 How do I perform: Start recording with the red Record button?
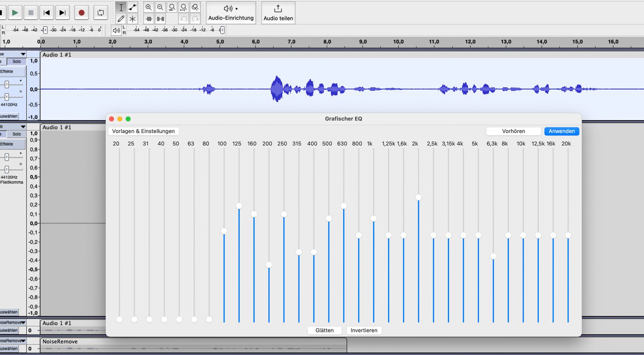(82, 13)
